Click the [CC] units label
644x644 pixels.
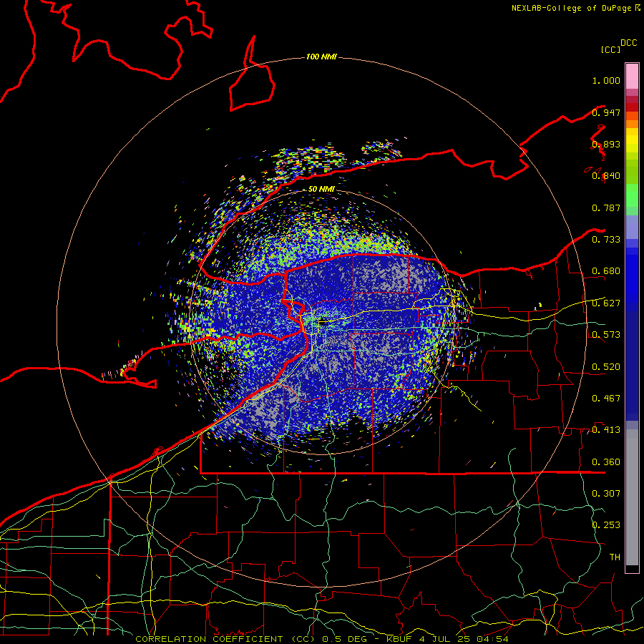611,49
